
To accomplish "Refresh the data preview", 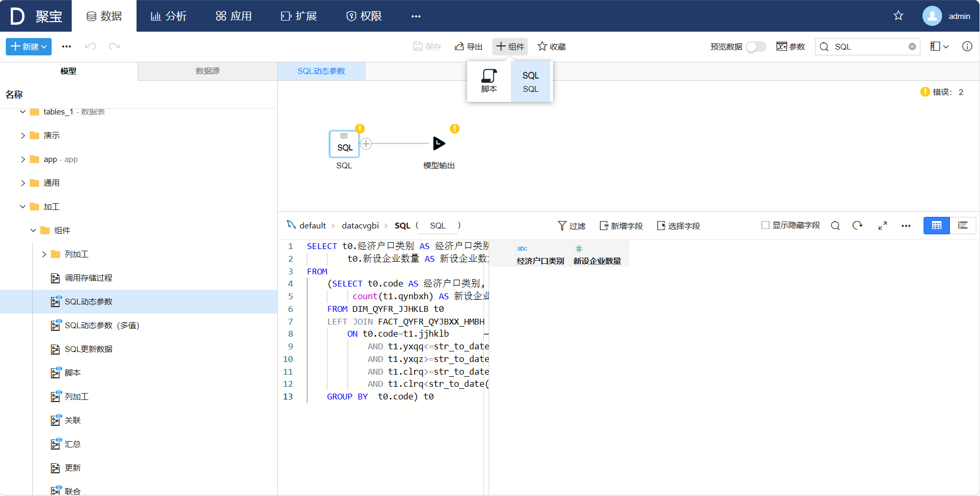I will coord(858,226).
